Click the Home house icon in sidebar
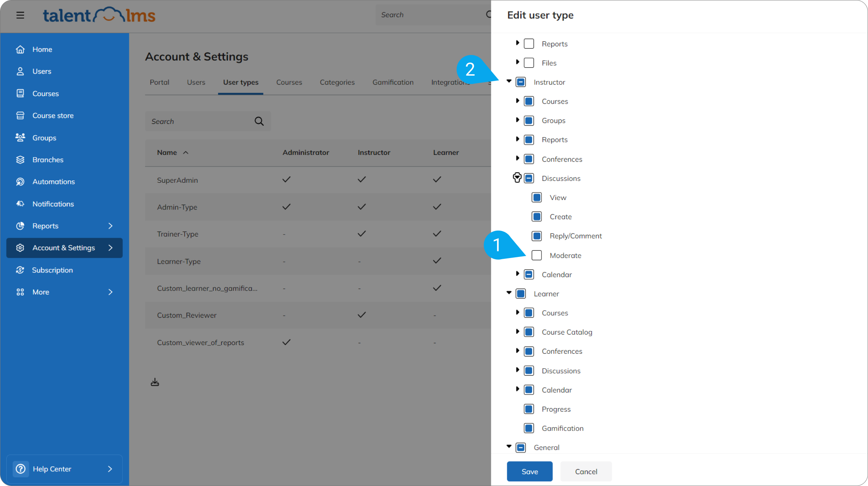The width and height of the screenshot is (868, 486). (20, 49)
